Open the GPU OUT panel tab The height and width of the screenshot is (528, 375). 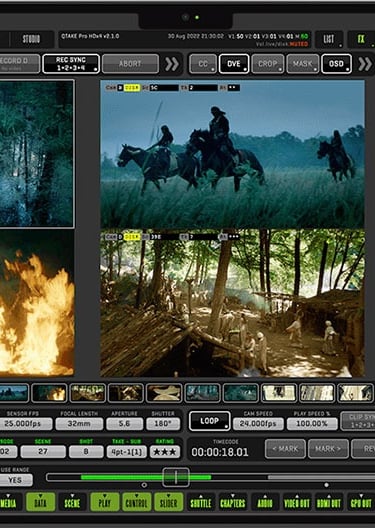click(361, 502)
